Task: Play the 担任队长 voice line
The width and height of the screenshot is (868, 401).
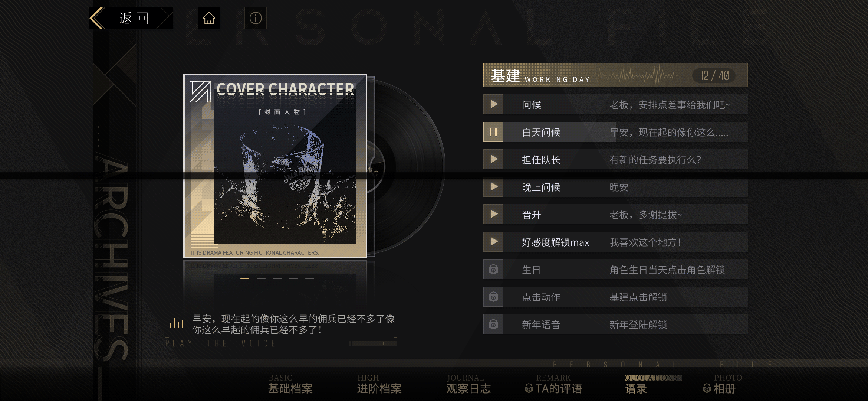Action: [493, 159]
